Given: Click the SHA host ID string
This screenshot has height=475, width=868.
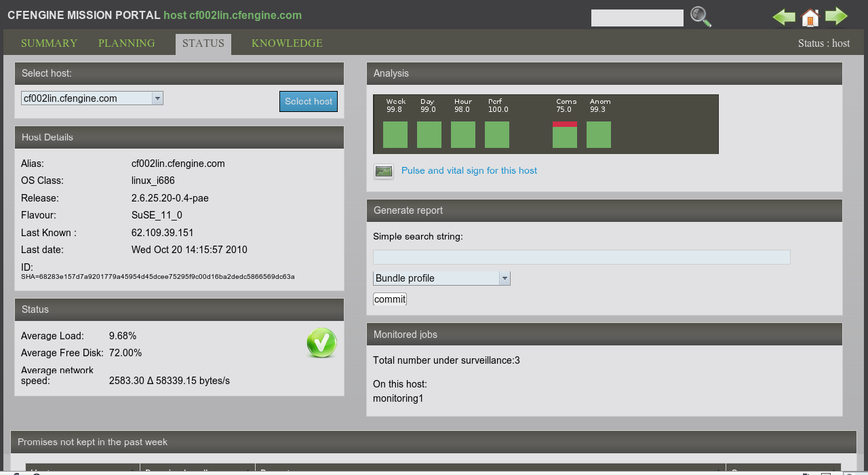Looking at the screenshot, I should [158, 277].
